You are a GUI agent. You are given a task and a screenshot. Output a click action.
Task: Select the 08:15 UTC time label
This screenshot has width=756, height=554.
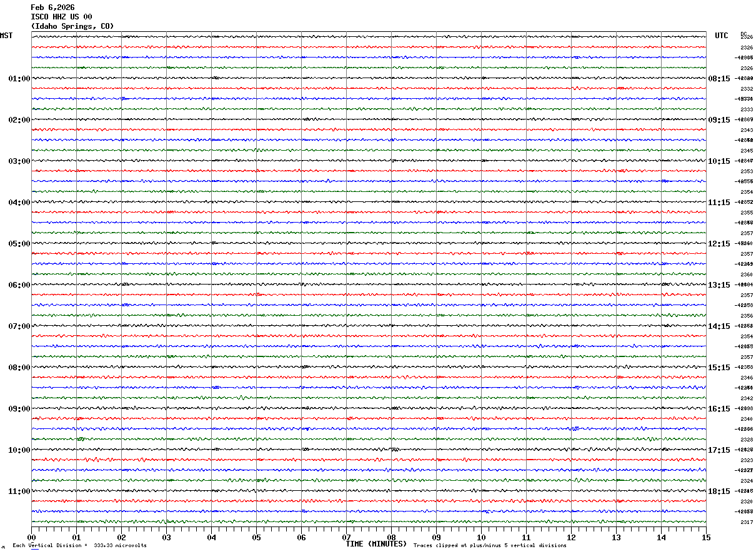pos(719,79)
